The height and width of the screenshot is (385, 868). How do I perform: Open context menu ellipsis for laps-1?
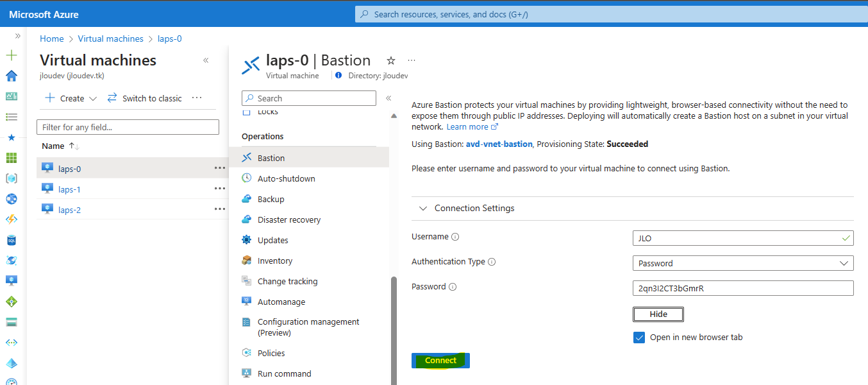[x=220, y=189]
